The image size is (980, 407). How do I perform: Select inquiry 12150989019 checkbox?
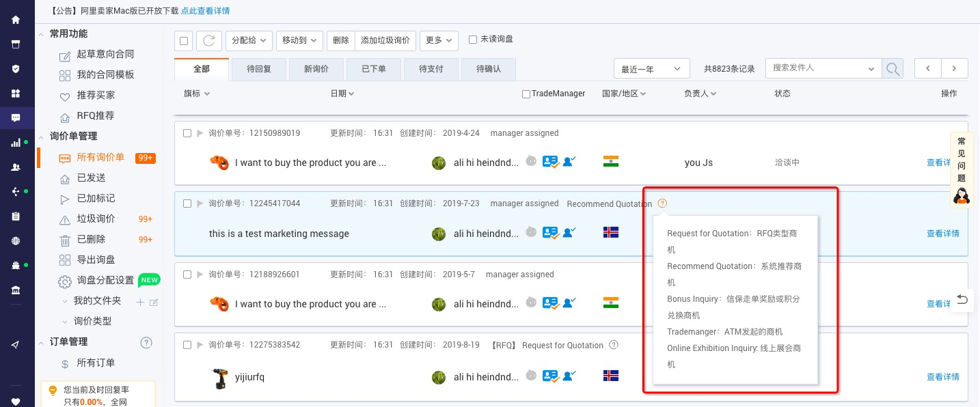click(x=187, y=133)
